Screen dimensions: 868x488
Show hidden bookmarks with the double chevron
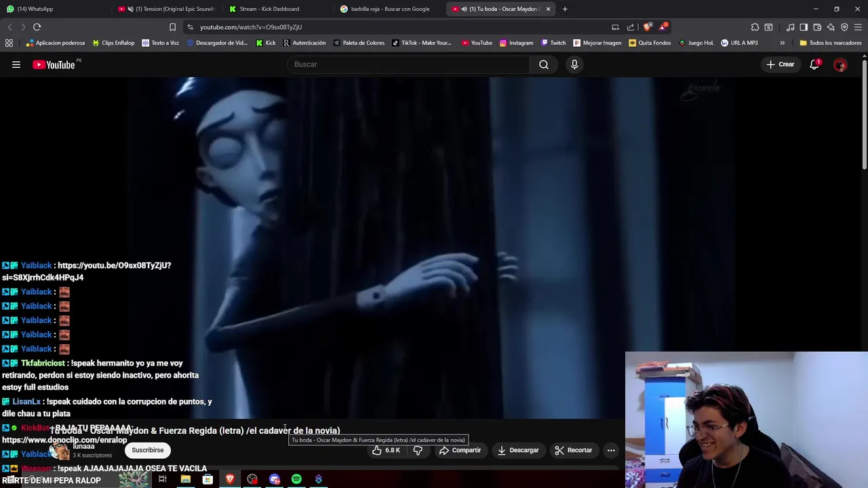tap(782, 43)
